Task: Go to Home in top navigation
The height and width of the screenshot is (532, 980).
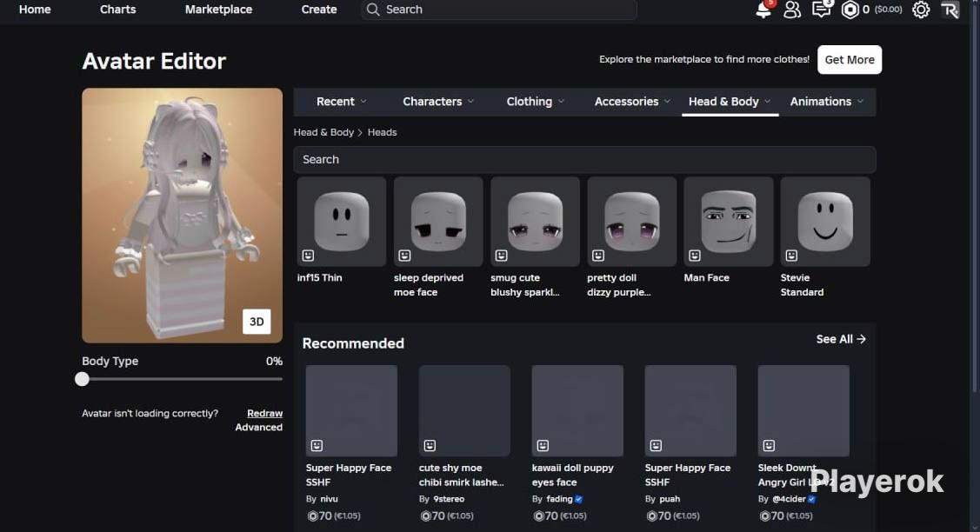Action: (35, 10)
